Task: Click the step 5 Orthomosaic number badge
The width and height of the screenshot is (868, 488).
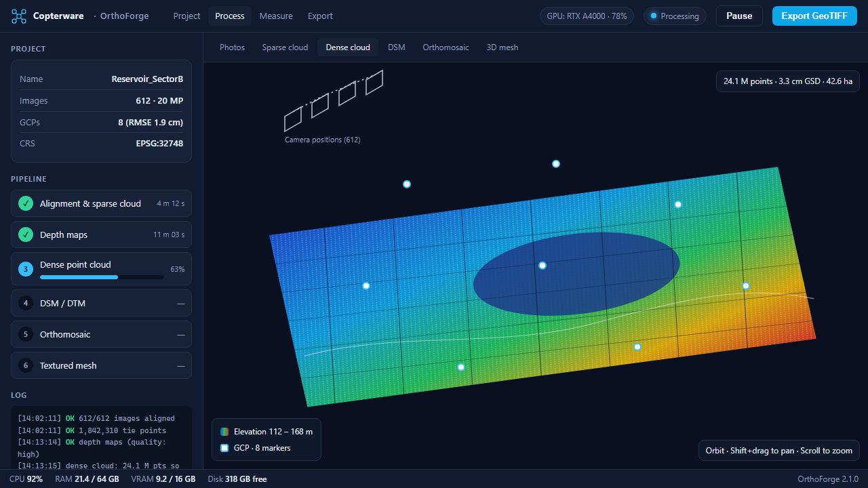Action: [x=26, y=334]
